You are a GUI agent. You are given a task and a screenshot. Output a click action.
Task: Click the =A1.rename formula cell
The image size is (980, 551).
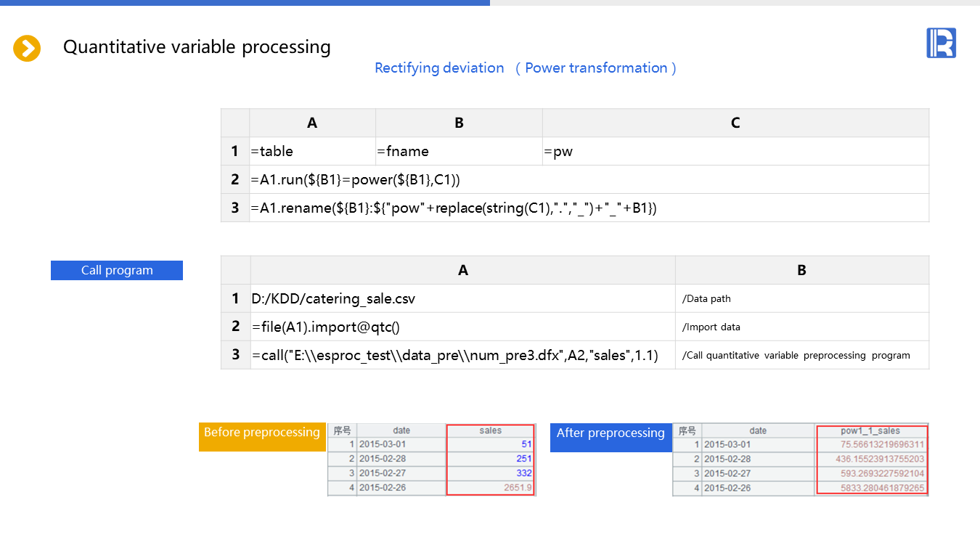(589, 208)
